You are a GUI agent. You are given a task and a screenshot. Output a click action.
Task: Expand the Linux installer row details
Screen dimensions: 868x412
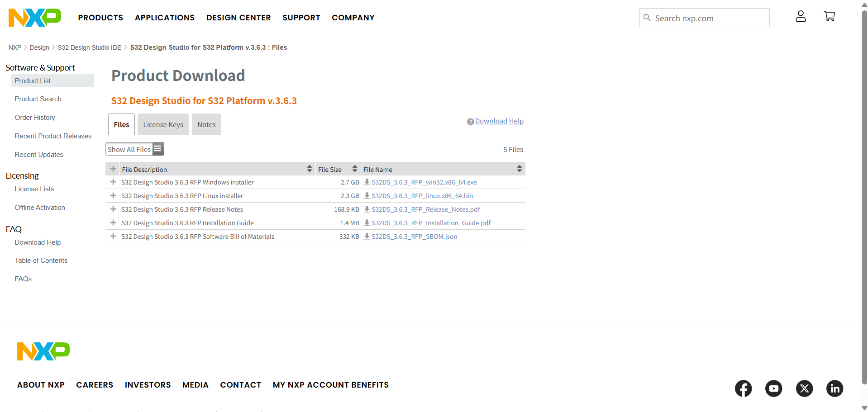(x=113, y=195)
